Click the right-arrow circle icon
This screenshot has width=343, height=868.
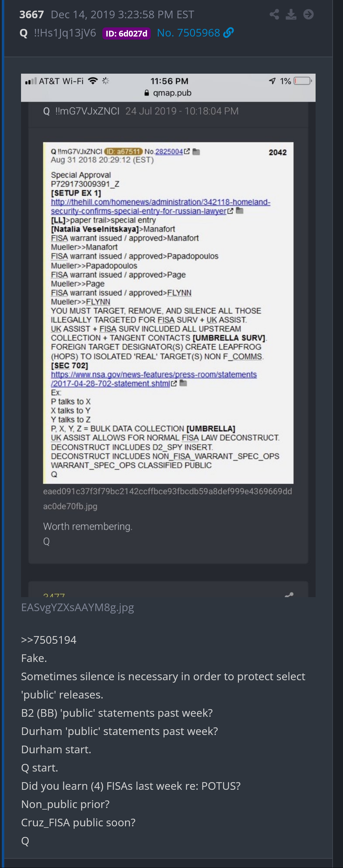click(x=308, y=15)
